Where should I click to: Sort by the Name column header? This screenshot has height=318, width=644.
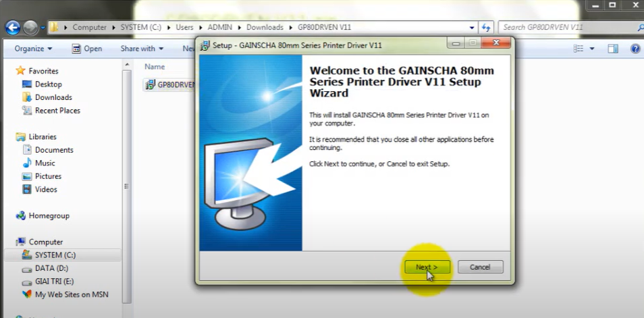coord(155,67)
